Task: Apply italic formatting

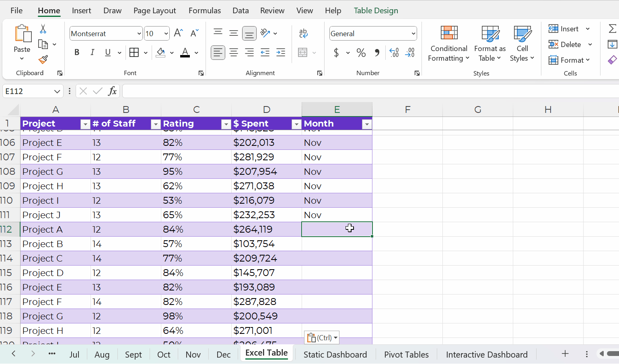Action: (x=92, y=53)
